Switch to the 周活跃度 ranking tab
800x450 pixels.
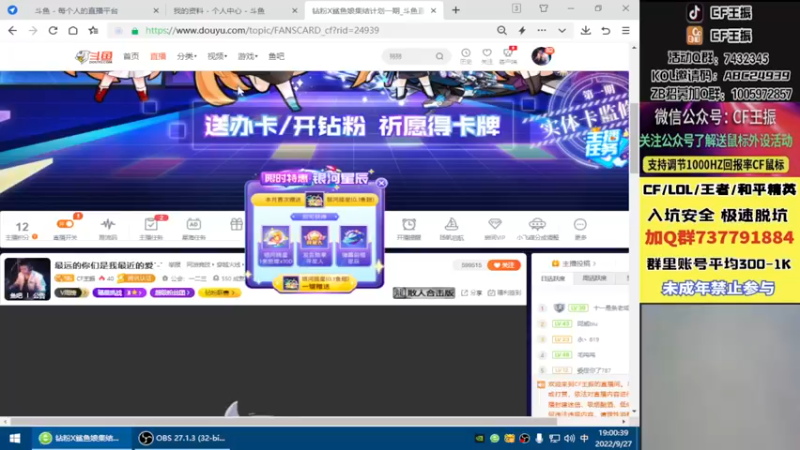(x=594, y=279)
